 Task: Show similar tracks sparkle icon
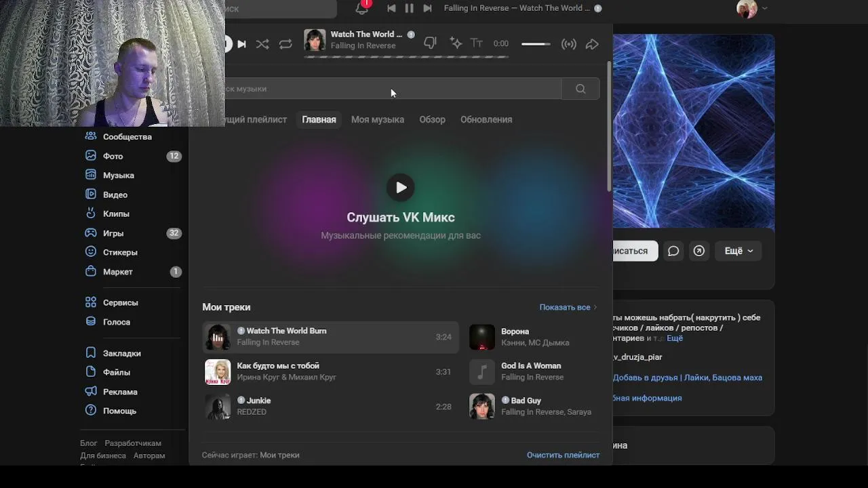456,43
